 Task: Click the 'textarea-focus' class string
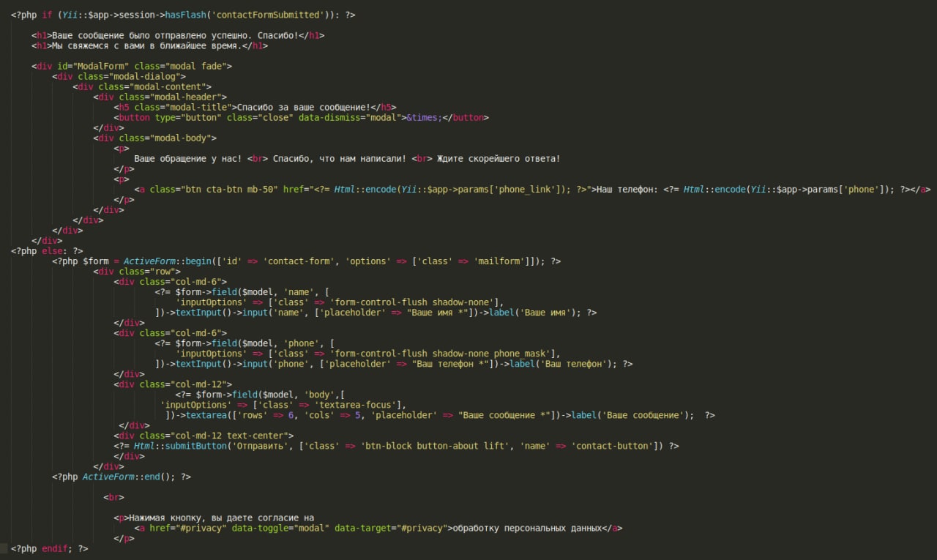point(356,405)
